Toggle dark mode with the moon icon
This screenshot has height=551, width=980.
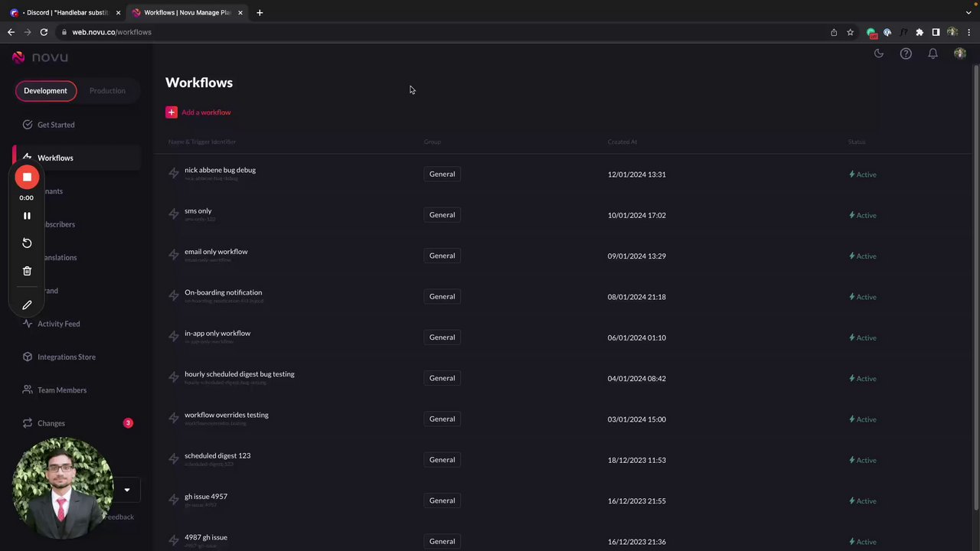[x=879, y=54]
